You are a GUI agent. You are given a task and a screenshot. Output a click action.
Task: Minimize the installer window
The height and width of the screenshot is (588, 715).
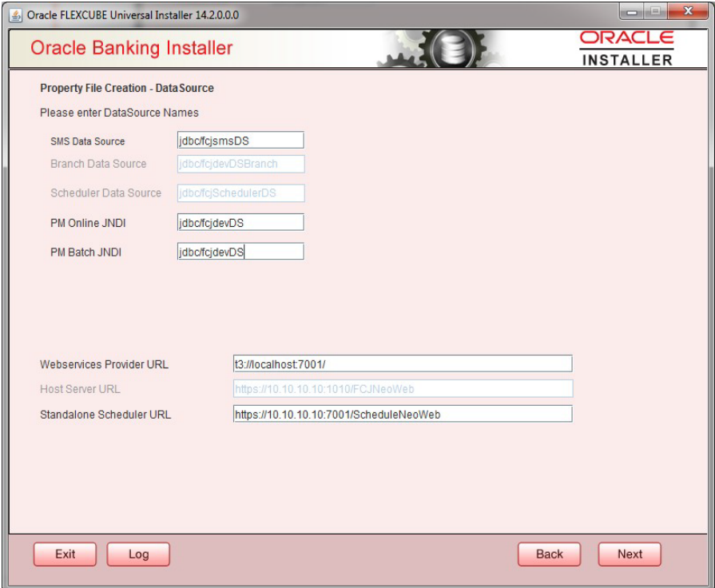pos(631,11)
